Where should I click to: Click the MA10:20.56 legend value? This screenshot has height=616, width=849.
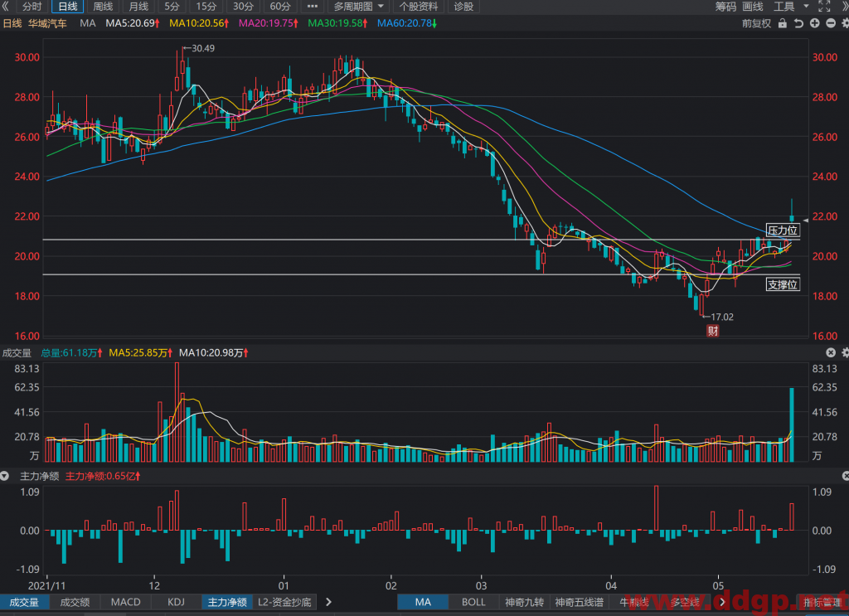pos(199,23)
